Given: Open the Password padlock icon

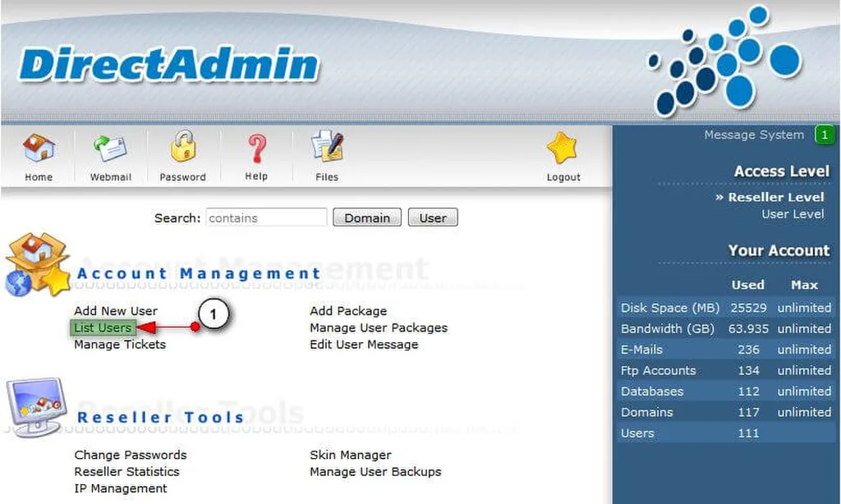Looking at the screenshot, I should point(183,146).
